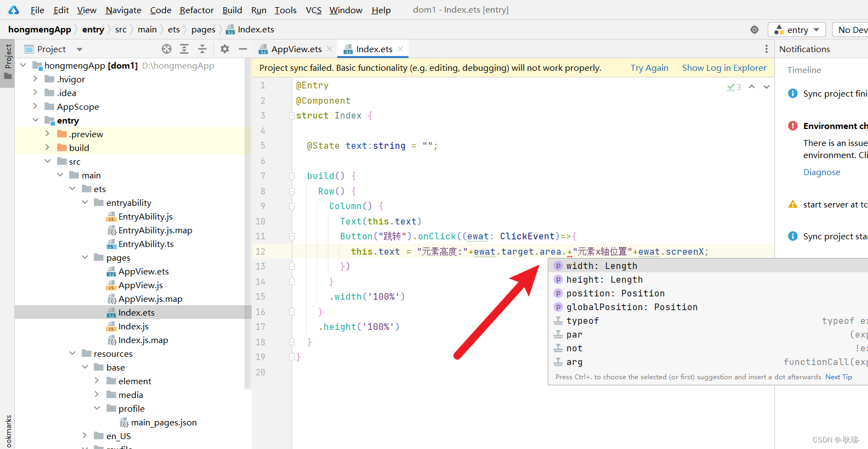Open the Refactor menu
The height and width of the screenshot is (449, 868).
(196, 10)
